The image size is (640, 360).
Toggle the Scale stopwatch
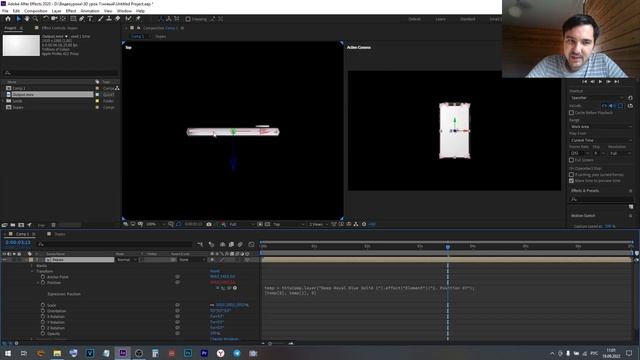point(43,305)
